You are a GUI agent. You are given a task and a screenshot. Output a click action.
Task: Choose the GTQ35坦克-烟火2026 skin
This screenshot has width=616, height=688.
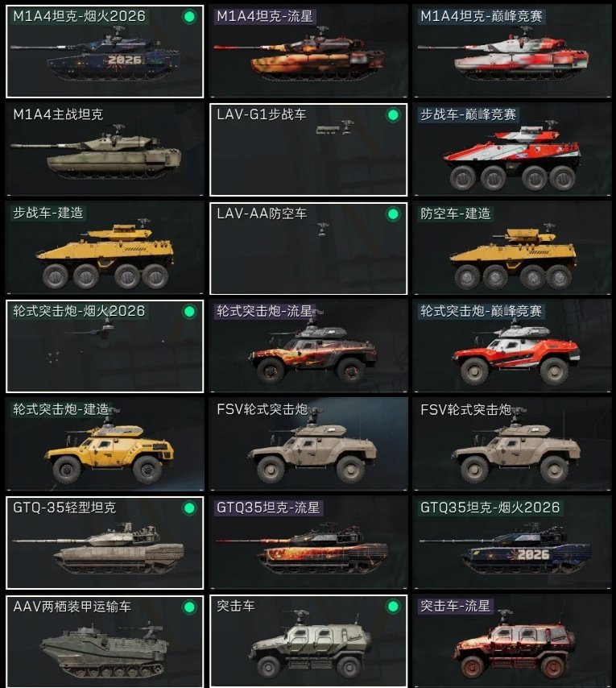pos(512,543)
